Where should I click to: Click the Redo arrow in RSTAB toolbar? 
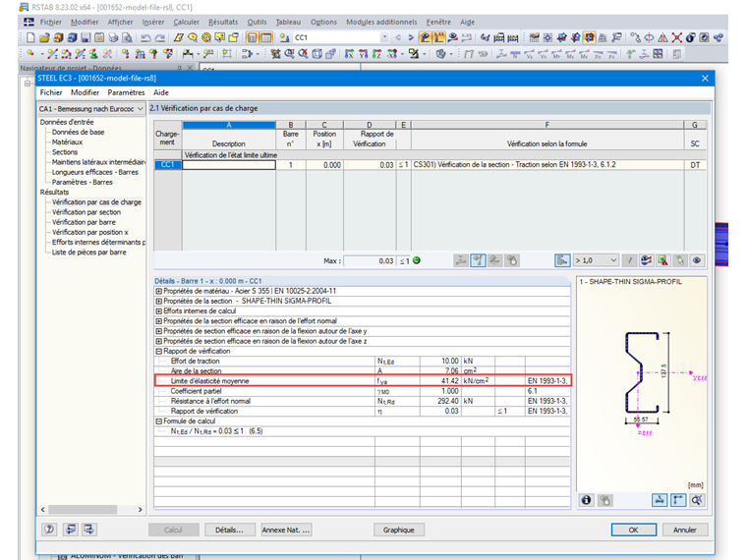[x=160, y=37]
